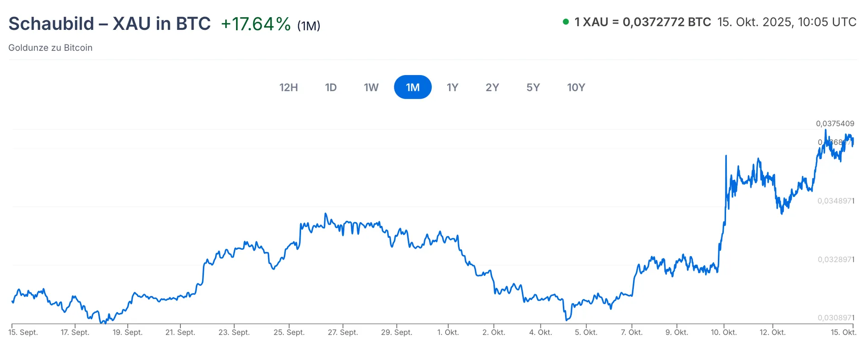Choose the 1W time period
The width and height of the screenshot is (868, 342).
[x=371, y=87]
